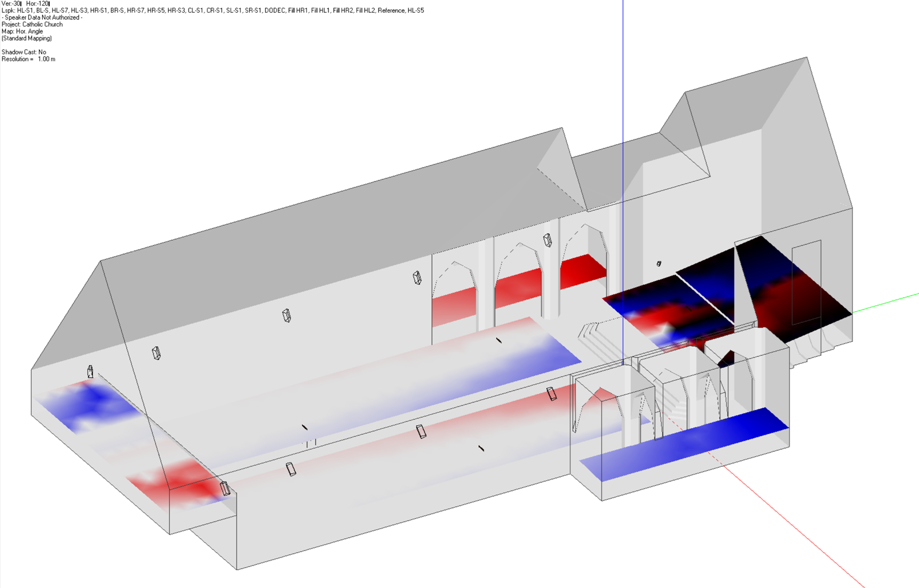Click the 'Shadow Cast: No' line
The width and height of the screenshot is (919, 588).
[x=23, y=52]
